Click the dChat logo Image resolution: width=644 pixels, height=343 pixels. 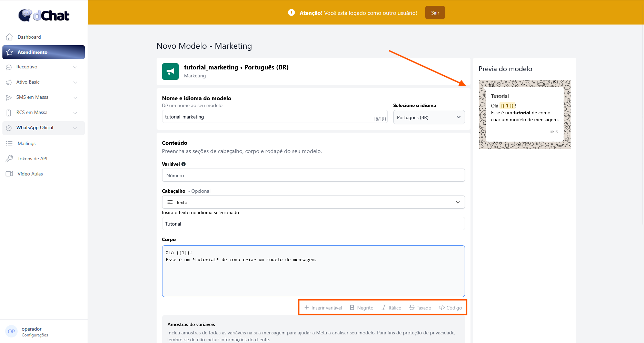pyautogui.click(x=44, y=16)
